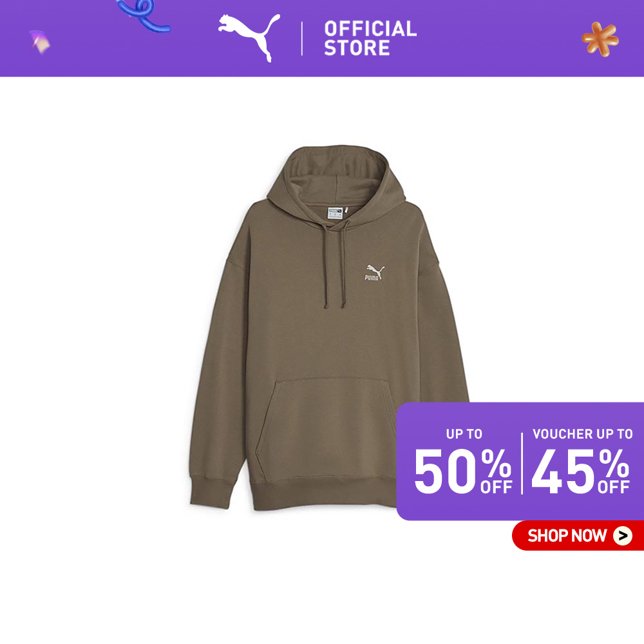Click the blue squiggle ribbon decoration

pos(144,15)
